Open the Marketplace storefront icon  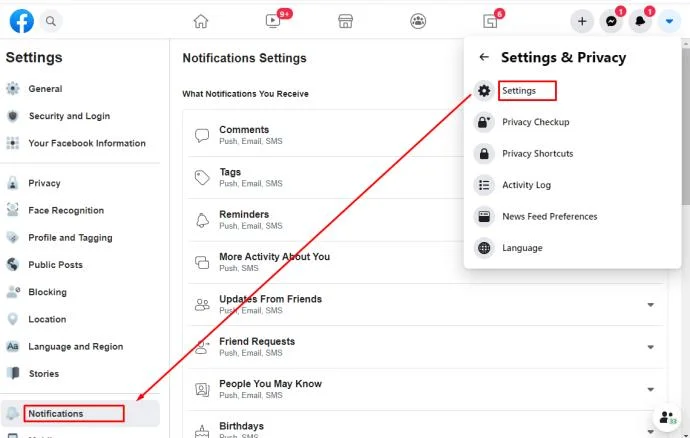coord(345,21)
